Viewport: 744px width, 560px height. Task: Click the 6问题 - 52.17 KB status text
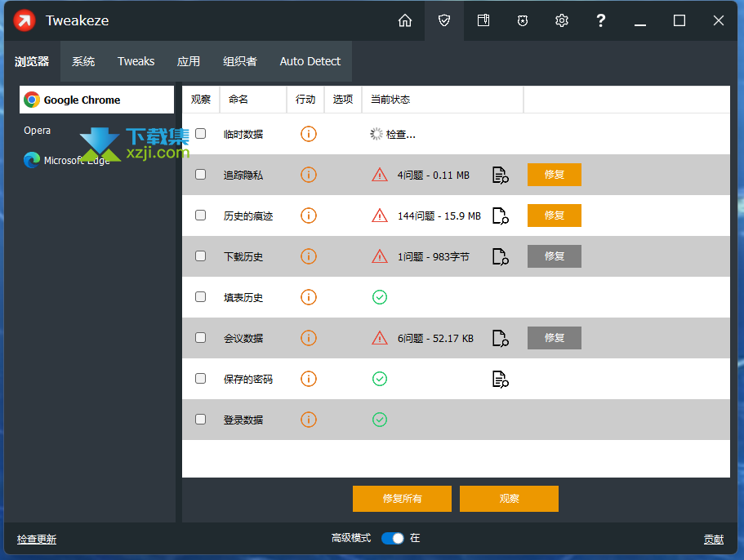point(435,338)
